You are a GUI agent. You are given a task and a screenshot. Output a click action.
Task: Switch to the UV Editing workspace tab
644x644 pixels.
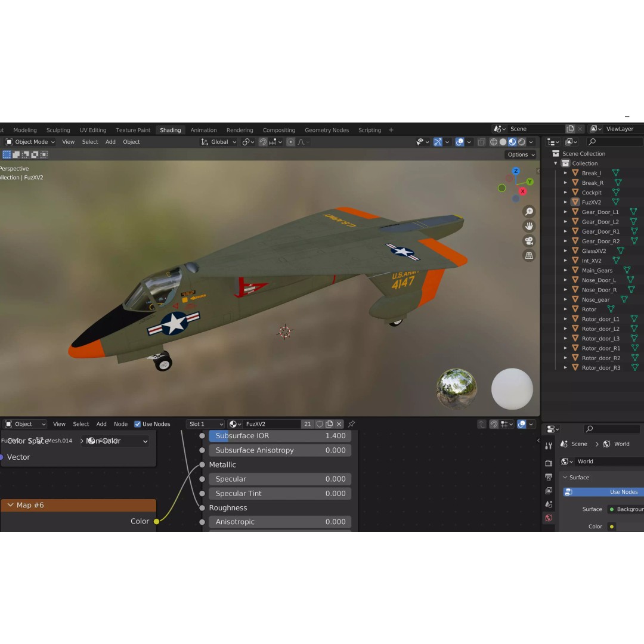(x=93, y=130)
